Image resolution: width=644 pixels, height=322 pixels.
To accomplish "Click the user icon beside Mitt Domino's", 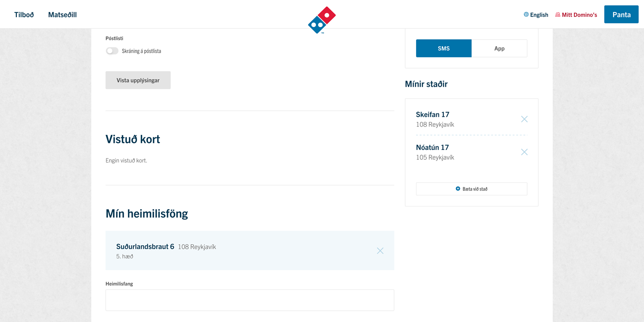I will click(557, 14).
